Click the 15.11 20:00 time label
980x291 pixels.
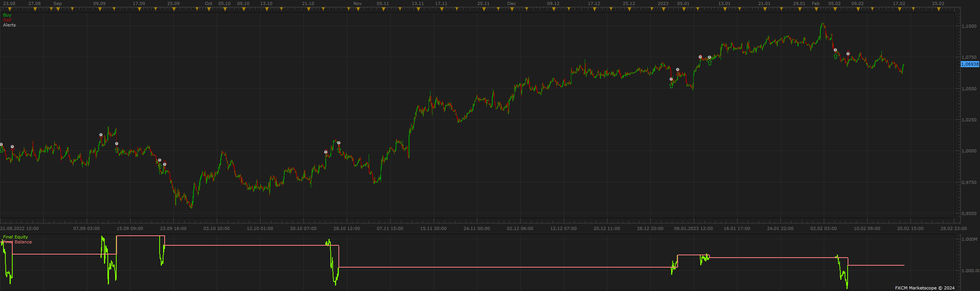point(433,228)
